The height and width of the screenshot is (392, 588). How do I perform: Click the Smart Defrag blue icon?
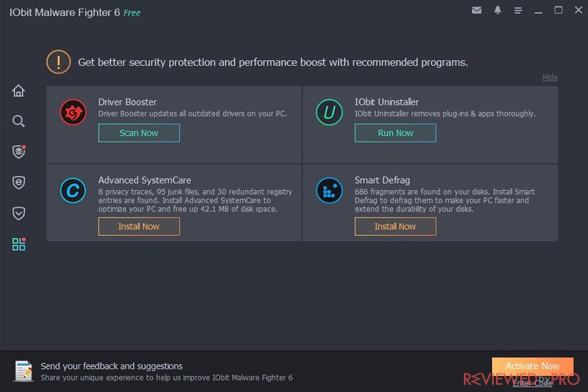tap(329, 191)
